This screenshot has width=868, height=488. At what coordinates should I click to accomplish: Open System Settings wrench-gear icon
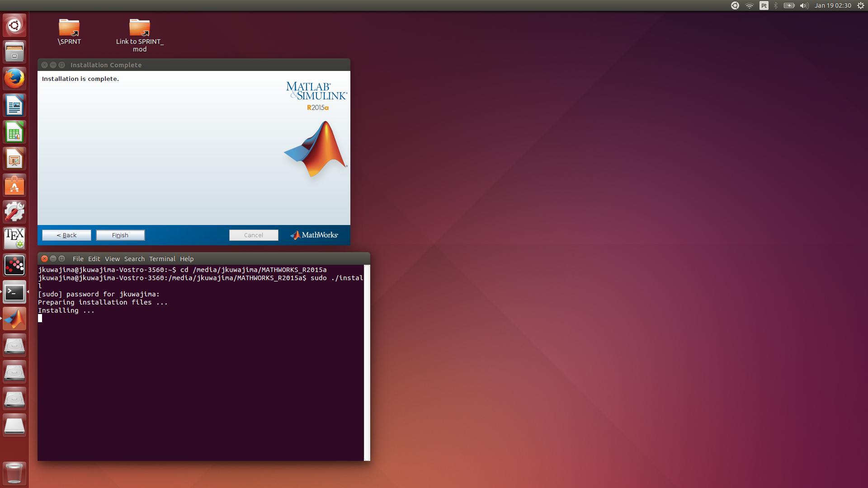coord(14,212)
